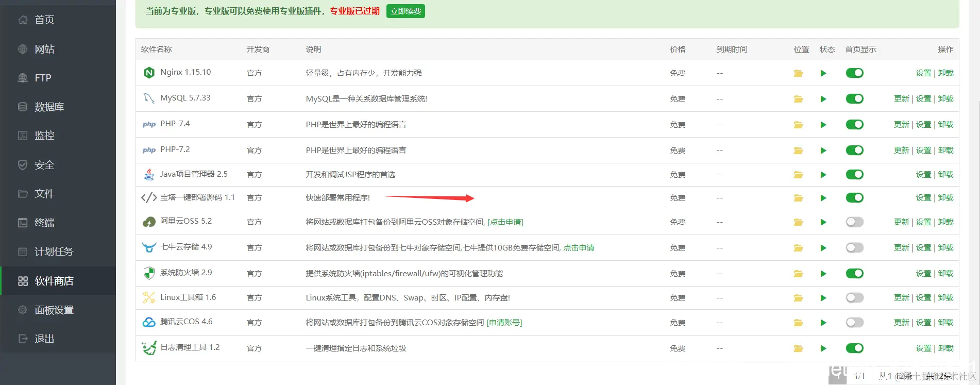Screen dimensions: 980x385
Task: Click the status play icon for 阿里云OSS
Action: click(823, 222)
